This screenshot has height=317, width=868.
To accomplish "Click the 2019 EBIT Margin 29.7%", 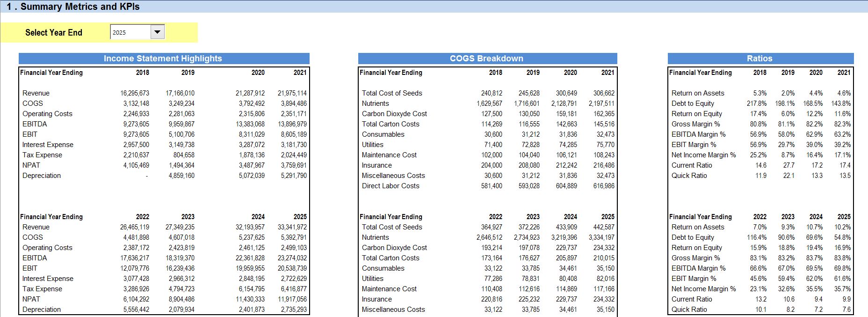I will point(786,145).
